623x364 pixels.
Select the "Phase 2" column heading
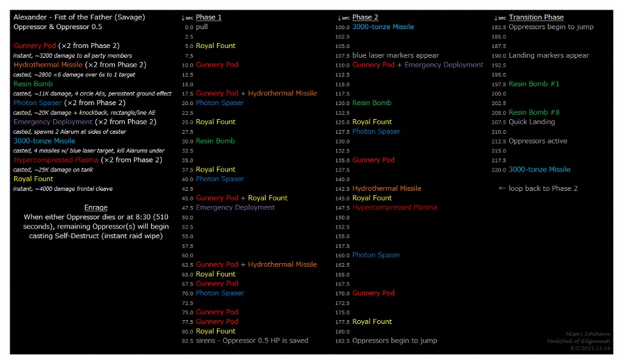(365, 17)
